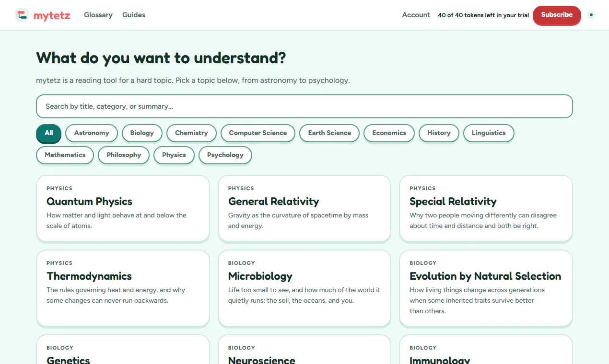This screenshot has width=609, height=364.
Task: Go to Account settings
Action: click(x=416, y=15)
